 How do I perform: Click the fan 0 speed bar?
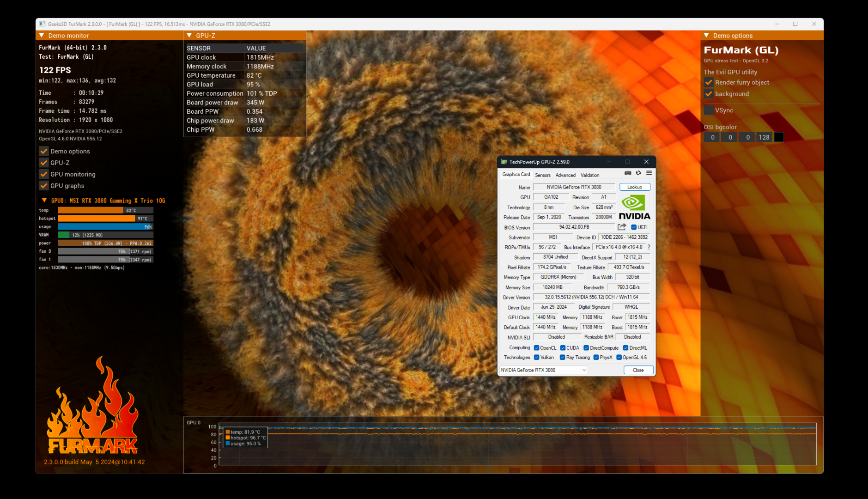point(105,251)
